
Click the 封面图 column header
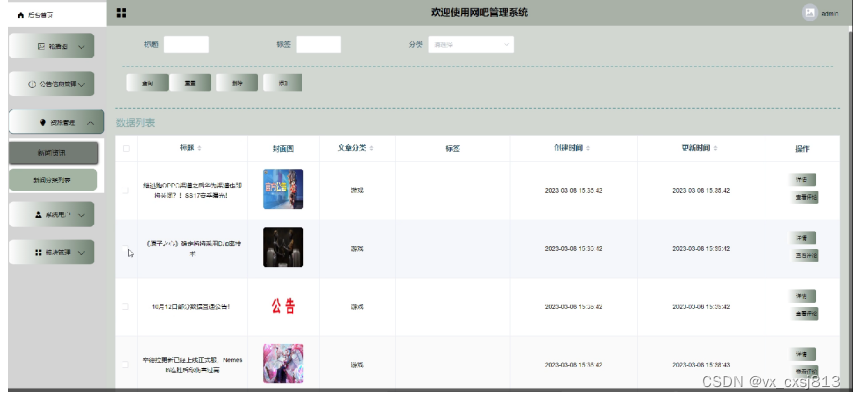pyautogui.click(x=283, y=149)
